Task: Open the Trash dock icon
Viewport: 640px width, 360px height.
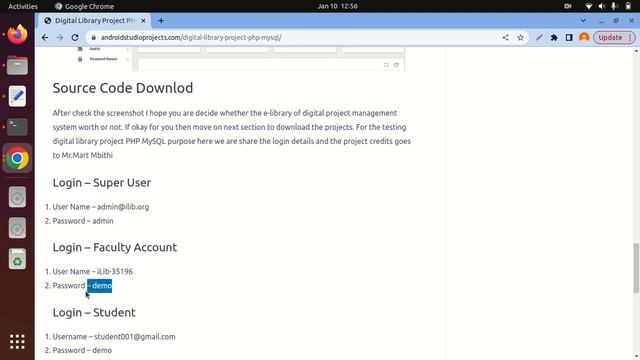Action: click(x=17, y=259)
